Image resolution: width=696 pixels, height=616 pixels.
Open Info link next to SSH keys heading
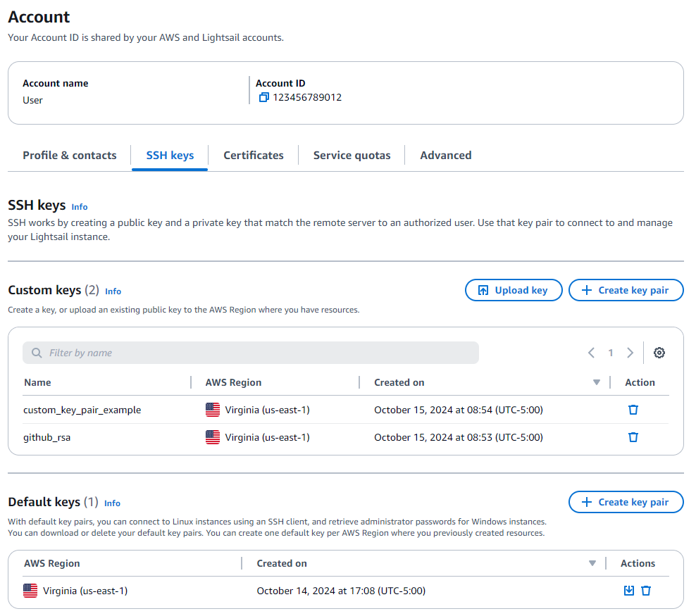coord(80,207)
